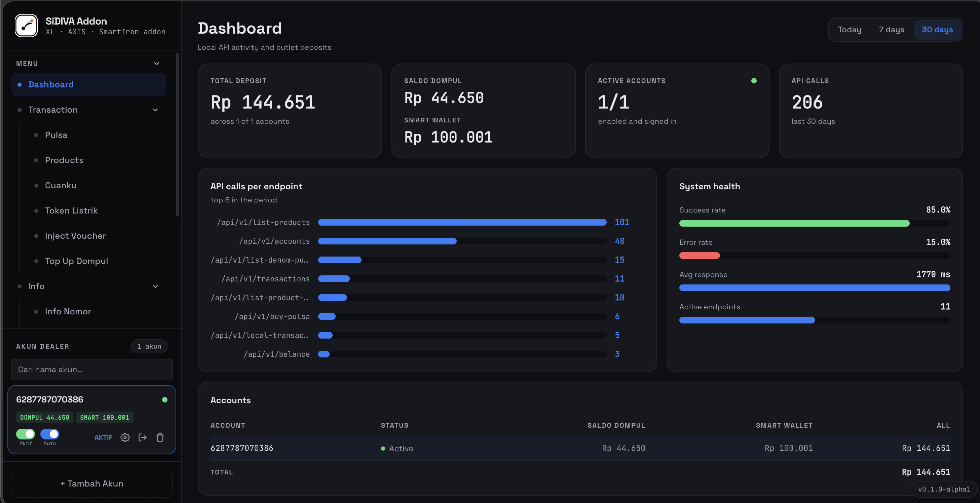
Task: Open account settings gear icon
Action: click(x=125, y=437)
